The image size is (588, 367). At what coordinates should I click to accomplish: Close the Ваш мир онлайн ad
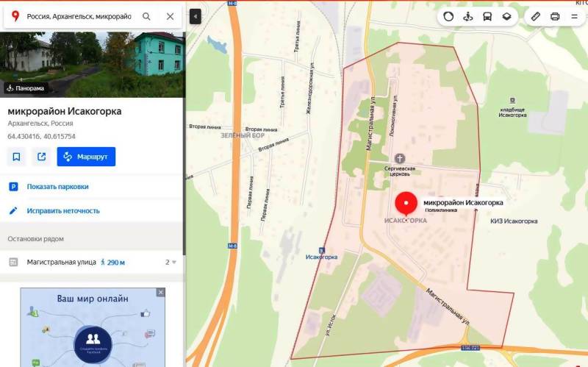(160, 292)
